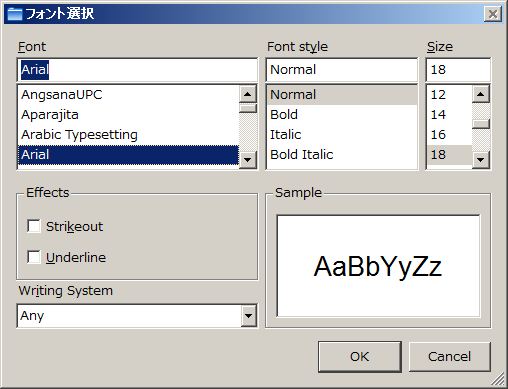Viewport: 508px width, 389px height.
Task: Click OK to confirm font
Action: (360, 357)
